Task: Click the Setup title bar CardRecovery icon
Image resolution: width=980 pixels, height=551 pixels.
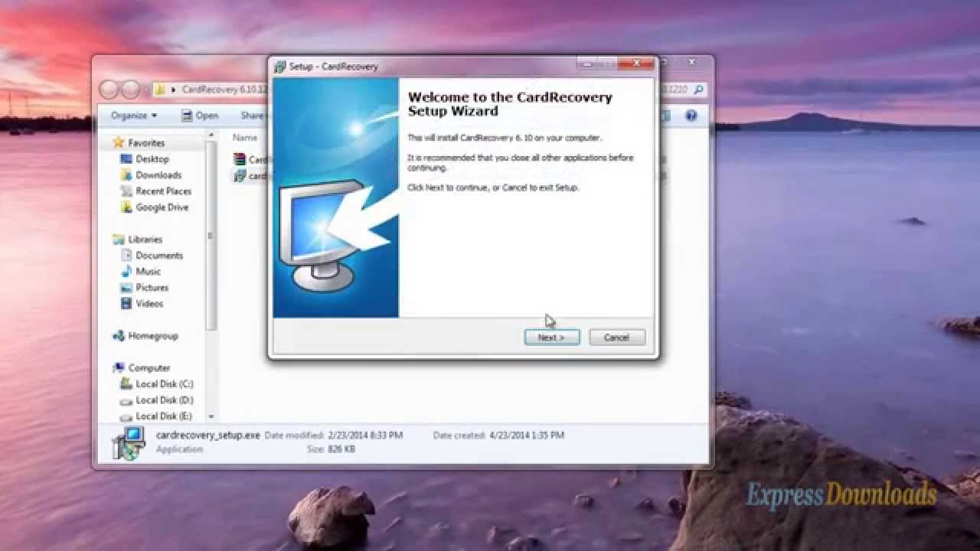Action: tap(280, 67)
